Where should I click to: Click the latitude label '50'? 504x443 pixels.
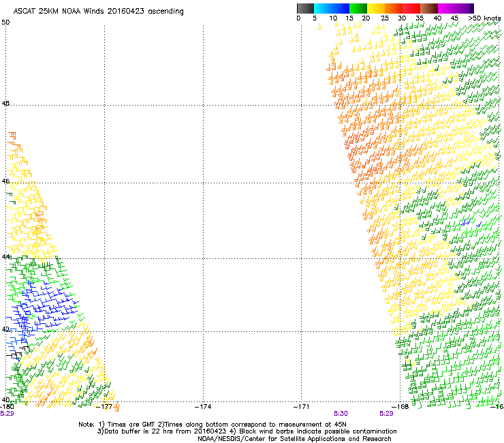tap(5, 22)
